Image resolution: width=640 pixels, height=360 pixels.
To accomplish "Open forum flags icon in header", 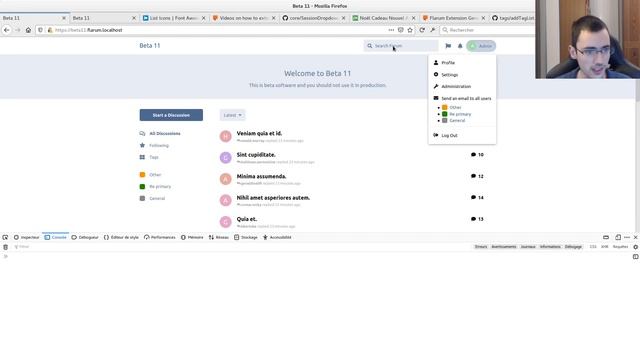I will (448, 46).
